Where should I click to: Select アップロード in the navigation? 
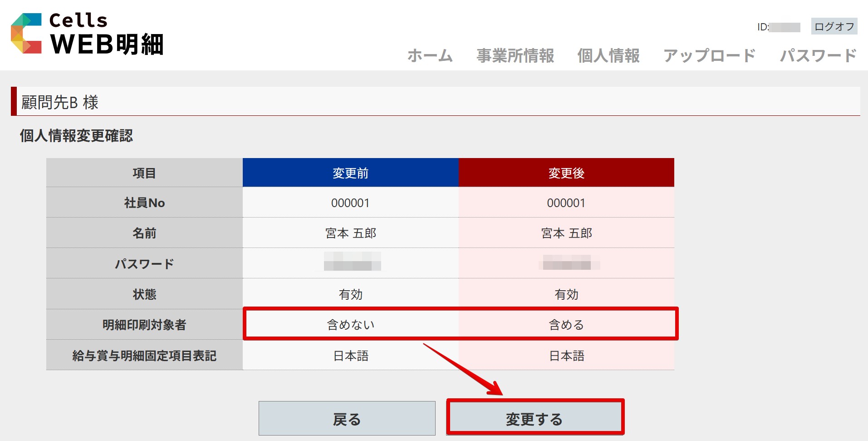709,56
